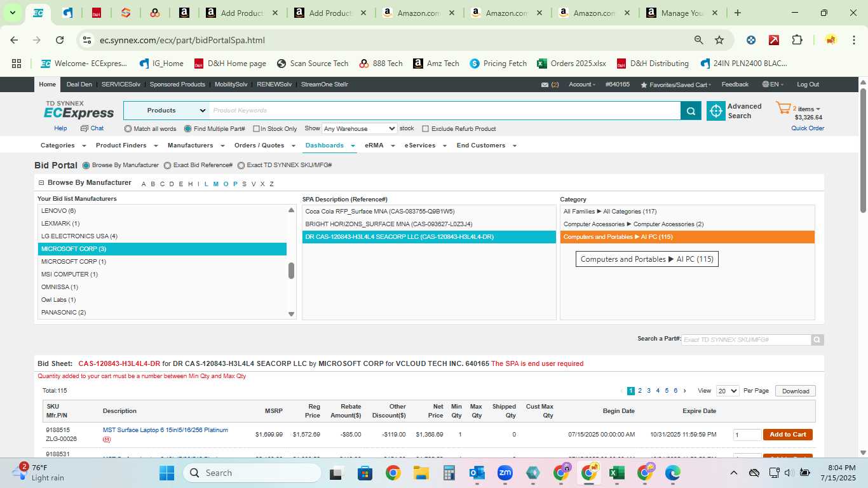Open Chrome three-dot menu
The image size is (868, 488).
click(x=853, y=40)
